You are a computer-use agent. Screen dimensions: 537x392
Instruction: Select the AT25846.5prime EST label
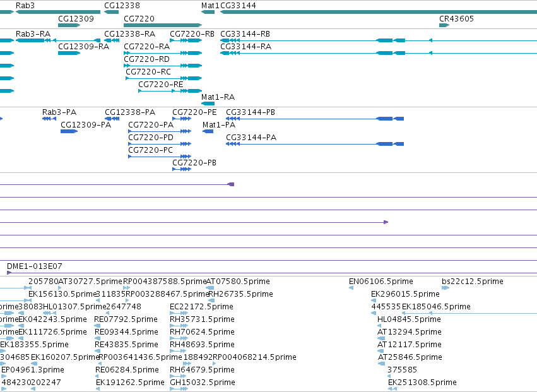coord(410,357)
